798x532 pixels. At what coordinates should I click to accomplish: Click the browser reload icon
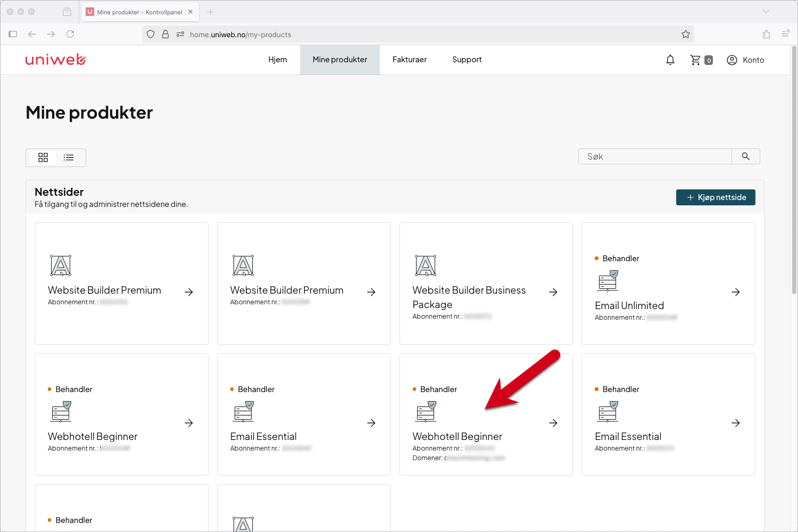[x=70, y=34]
